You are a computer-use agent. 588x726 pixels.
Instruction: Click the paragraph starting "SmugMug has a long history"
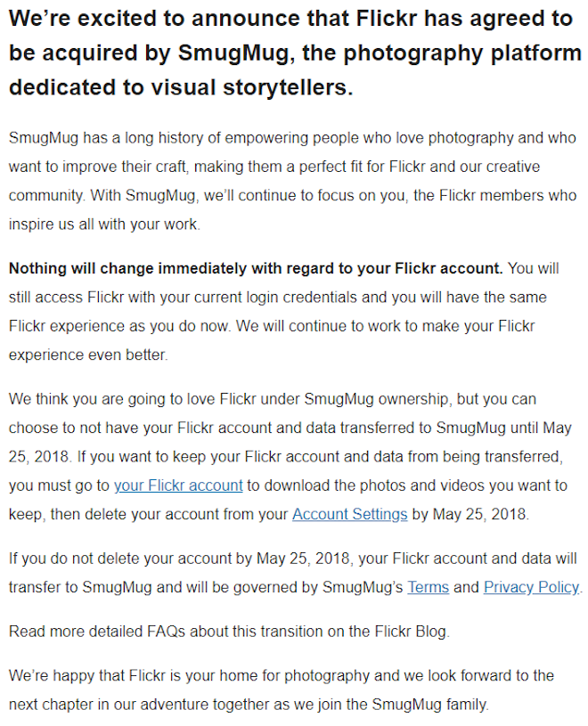pyautogui.click(x=292, y=181)
